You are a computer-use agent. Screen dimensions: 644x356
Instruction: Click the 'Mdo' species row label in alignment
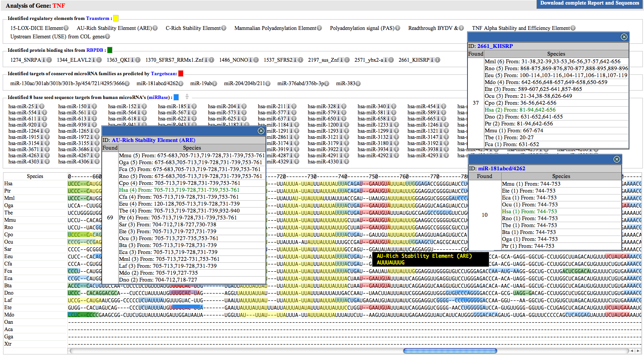(x=9, y=315)
